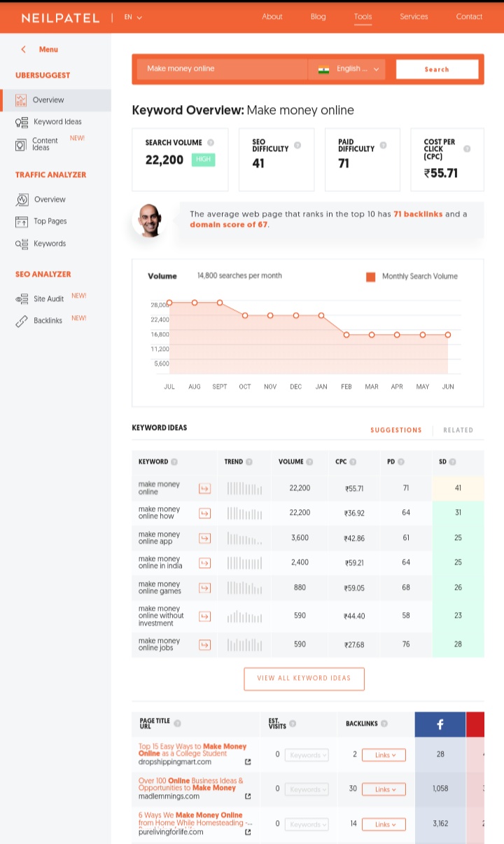This screenshot has width=504, height=844.
Task: Switch to the Suggestions tab
Action: coord(396,430)
